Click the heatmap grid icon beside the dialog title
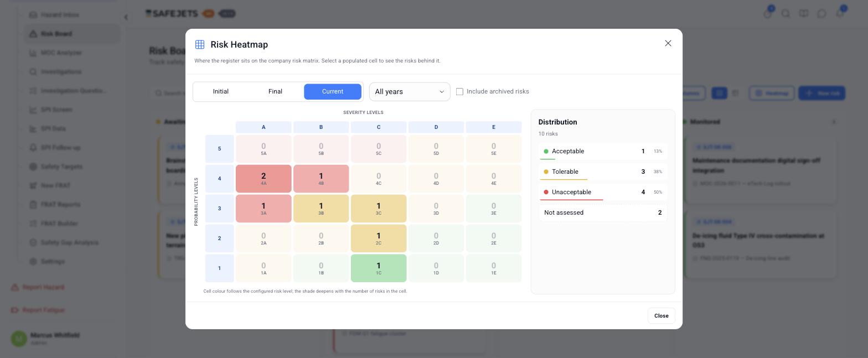The width and height of the screenshot is (868, 358). point(200,44)
